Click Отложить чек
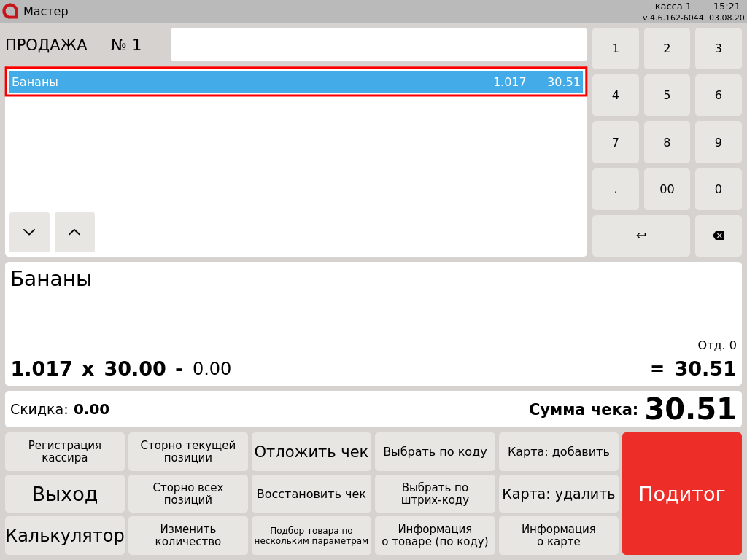The height and width of the screenshot is (560, 747). pos(311,452)
